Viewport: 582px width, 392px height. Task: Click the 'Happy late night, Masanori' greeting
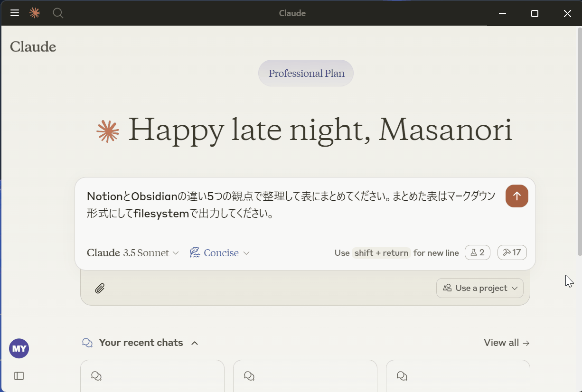tap(320, 130)
